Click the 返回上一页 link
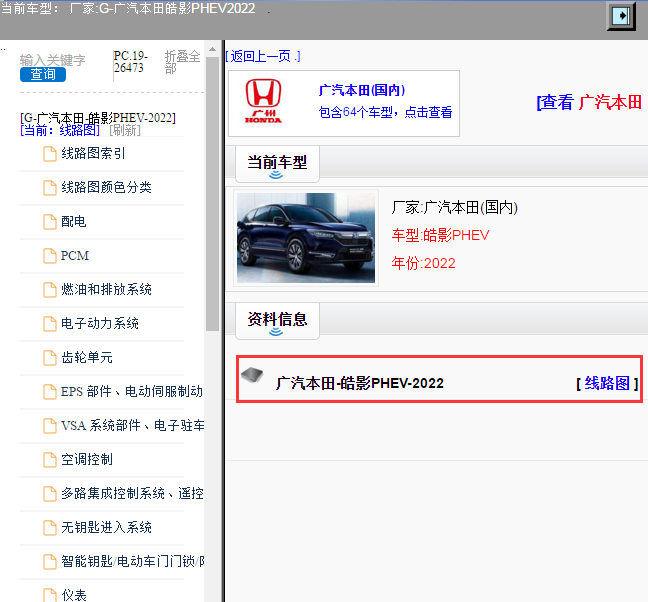648x602 pixels. pos(263,57)
